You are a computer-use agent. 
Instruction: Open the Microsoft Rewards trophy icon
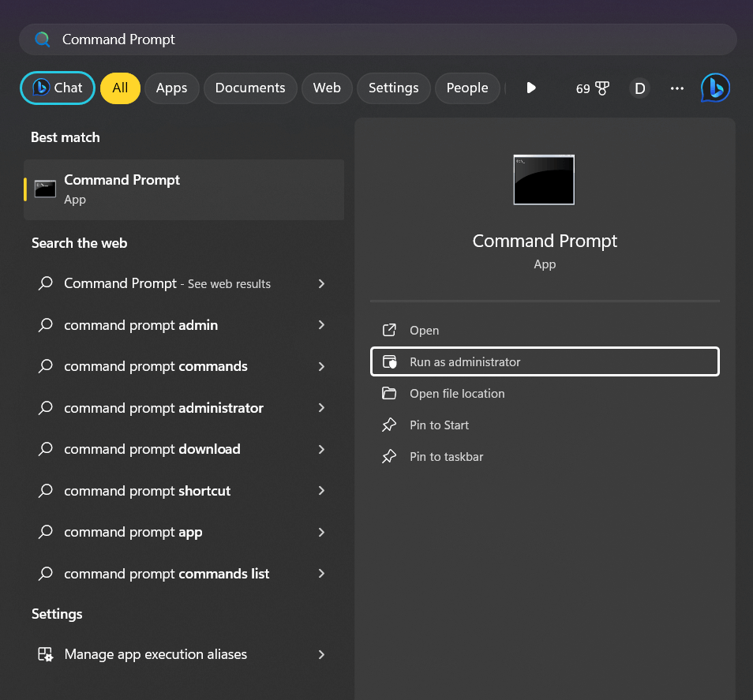602,88
